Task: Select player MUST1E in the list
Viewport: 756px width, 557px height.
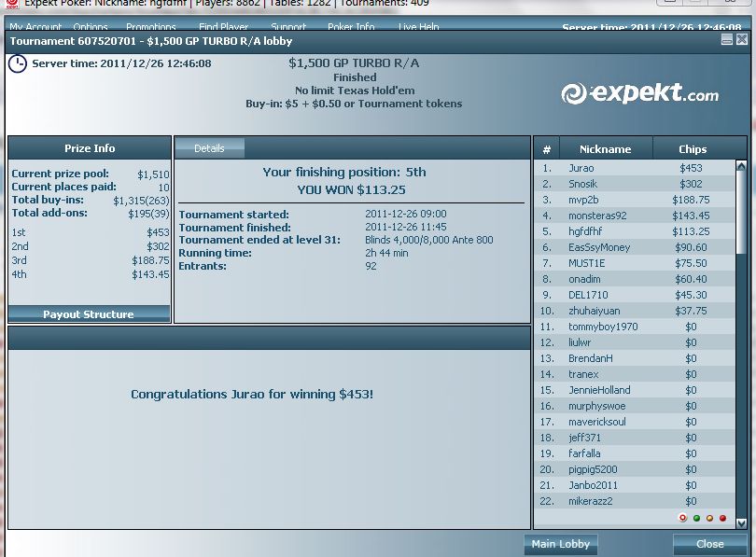Action: (x=635, y=263)
